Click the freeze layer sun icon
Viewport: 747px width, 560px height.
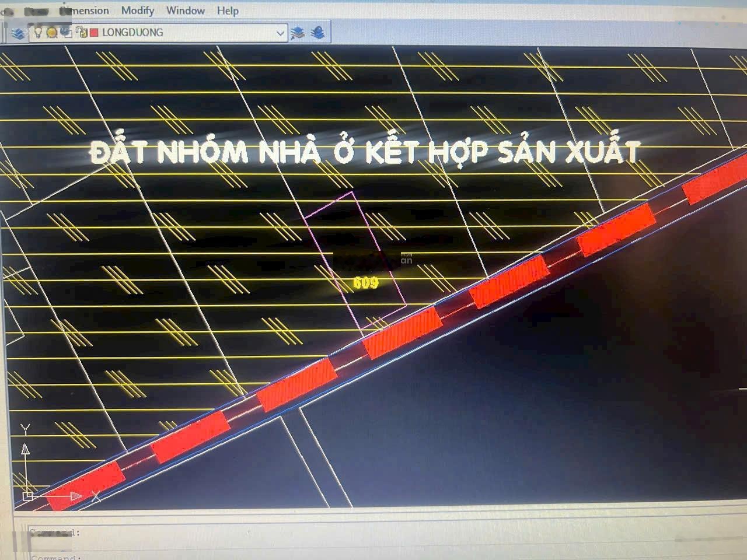(x=51, y=33)
